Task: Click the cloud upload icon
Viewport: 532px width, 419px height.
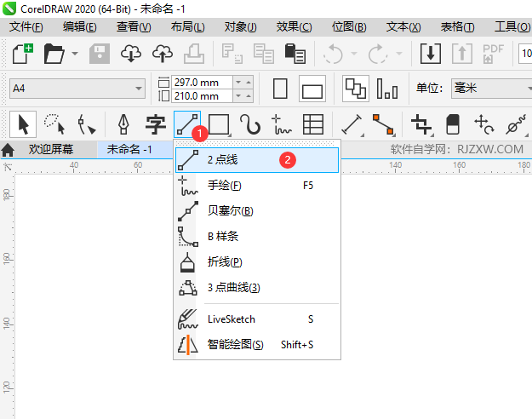Action: [x=163, y=54]
